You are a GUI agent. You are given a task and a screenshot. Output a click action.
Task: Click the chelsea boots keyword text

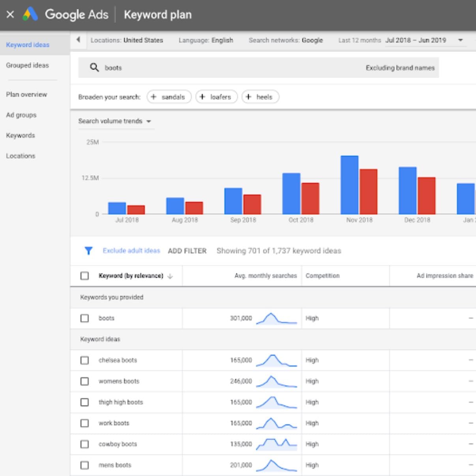pos(118,360)
